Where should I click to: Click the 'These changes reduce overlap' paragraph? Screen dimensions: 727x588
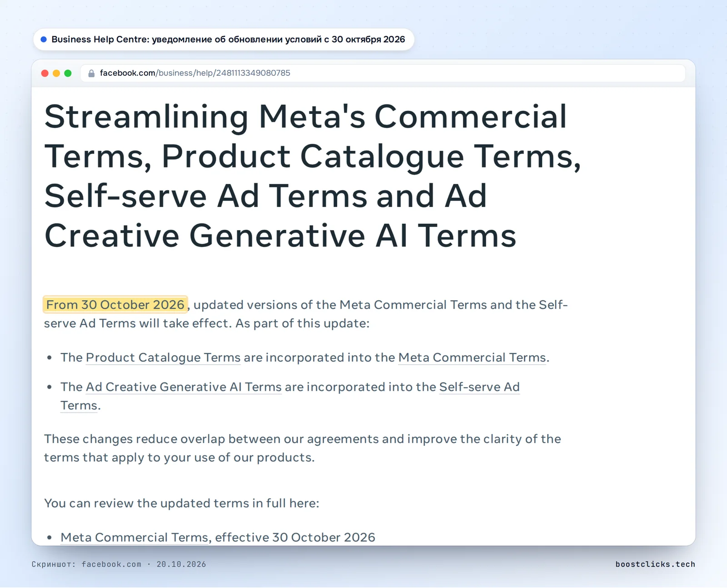tap(303, 448)
